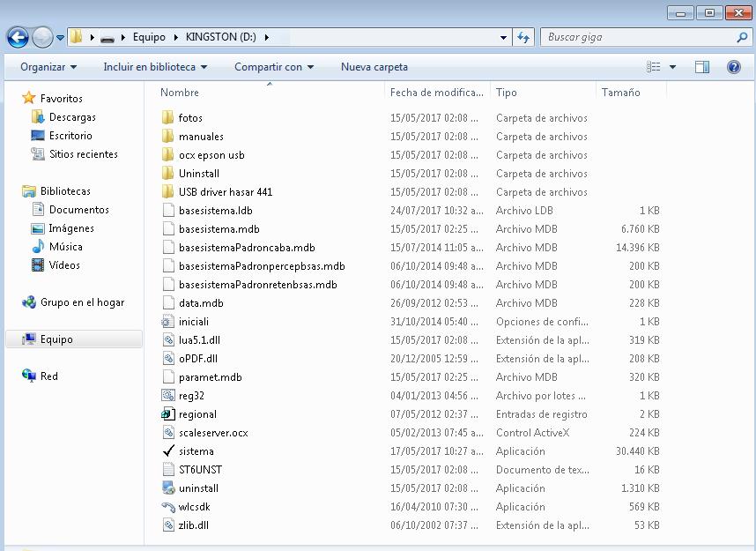Open the Música library

65,247
